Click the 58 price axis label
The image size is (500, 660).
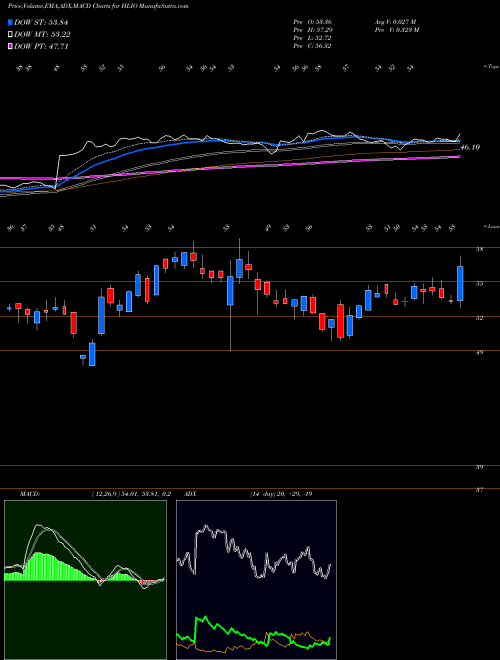(479, 249)
